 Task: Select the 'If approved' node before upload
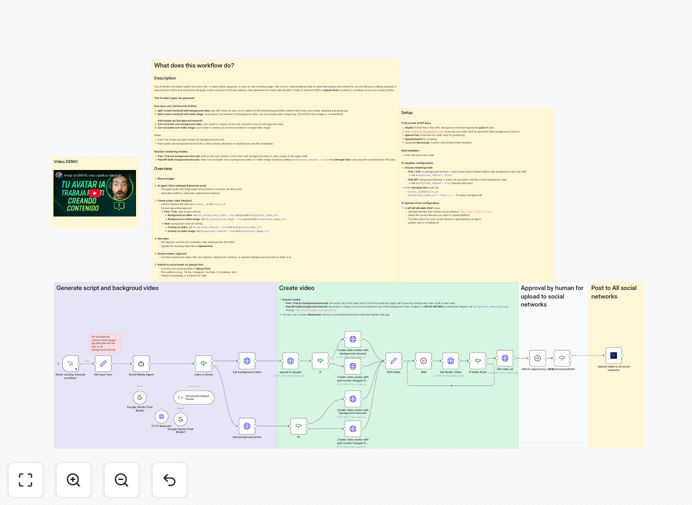point(562,358)
